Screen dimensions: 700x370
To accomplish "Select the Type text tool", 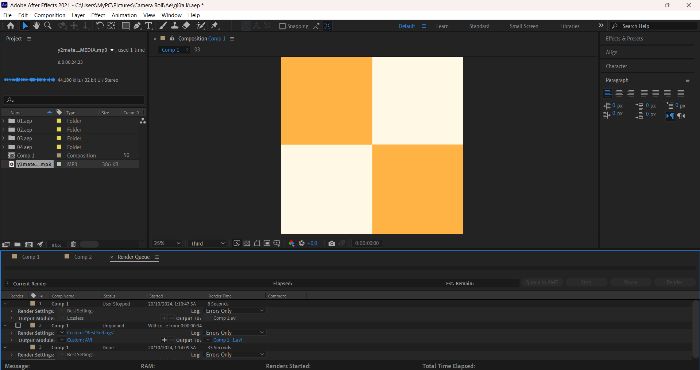I will pos(149,26).
